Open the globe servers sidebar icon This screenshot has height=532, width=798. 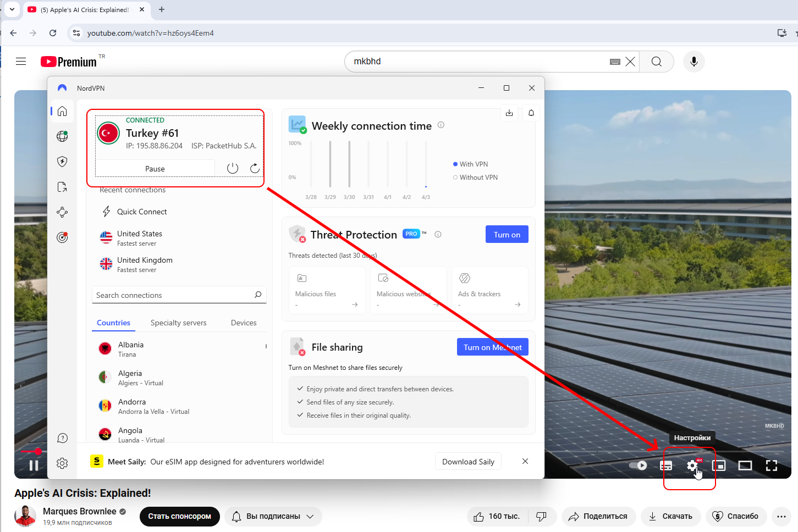pyautogui.click(x=62, y=136)
